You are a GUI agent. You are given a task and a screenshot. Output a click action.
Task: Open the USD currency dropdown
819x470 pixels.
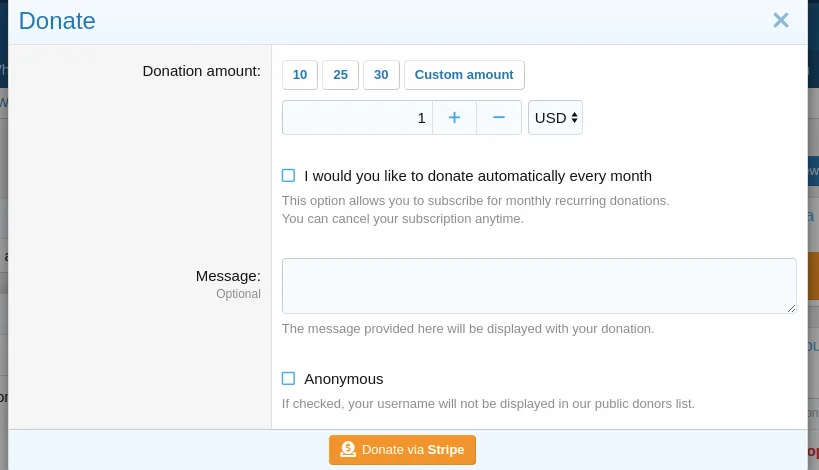[x=555, y=117]
